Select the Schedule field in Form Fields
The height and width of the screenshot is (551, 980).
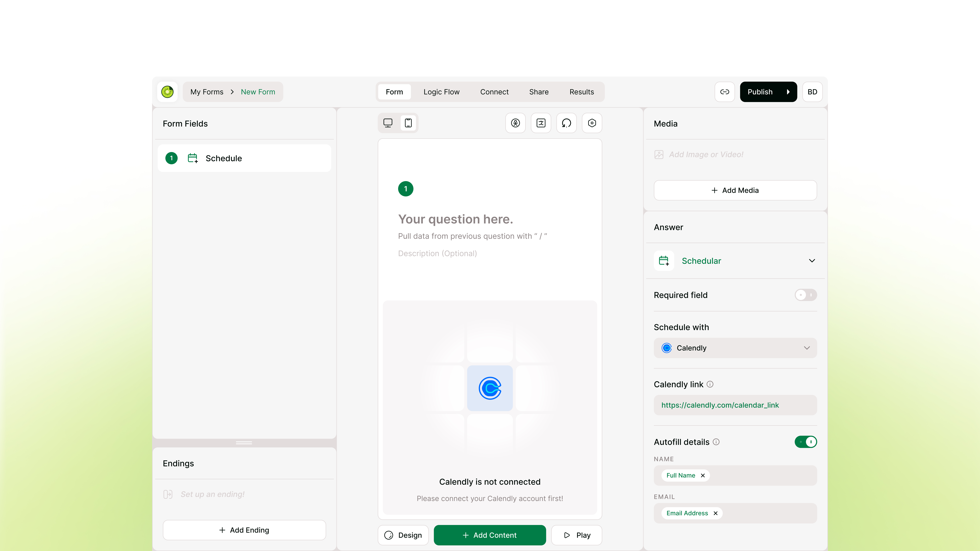coord(244,158)
